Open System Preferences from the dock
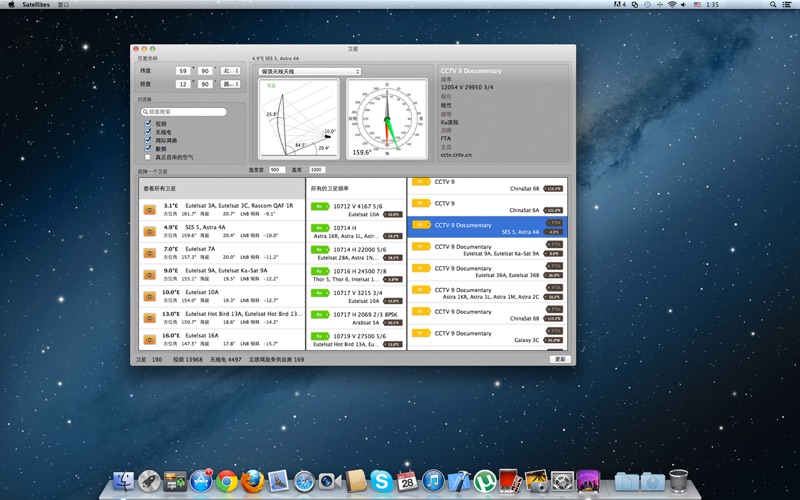The width and height of the screenshot is (800, 500). (562, 481)
